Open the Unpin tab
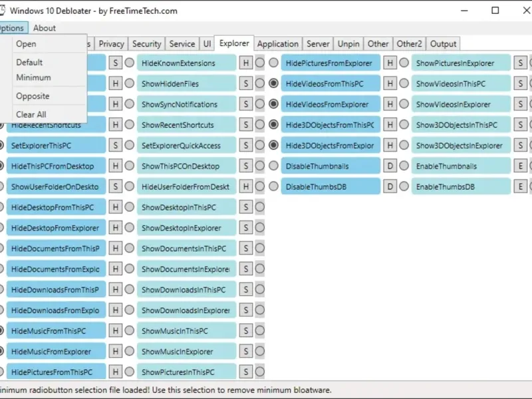The image size is (532, 399). [x=348, y=44]
